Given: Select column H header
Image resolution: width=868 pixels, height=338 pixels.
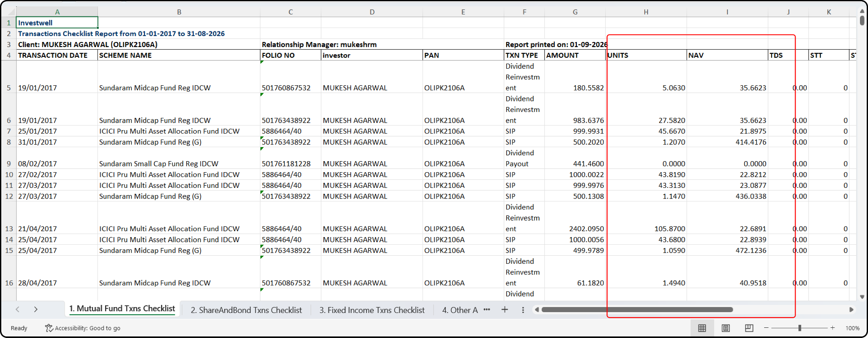Looking at the screenshot, I should (646, 12).
